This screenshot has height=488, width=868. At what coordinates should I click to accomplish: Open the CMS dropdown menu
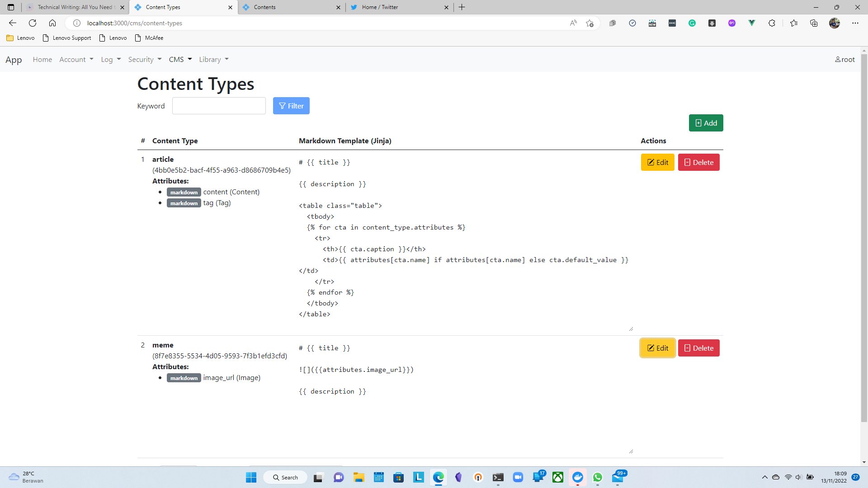pyautogui.click(x=179, y=59)
